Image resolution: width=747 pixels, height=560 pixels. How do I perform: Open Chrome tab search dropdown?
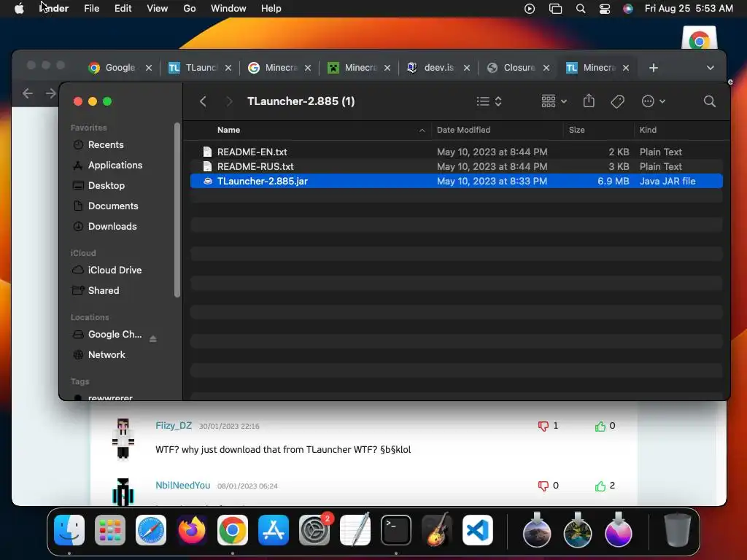711,68
